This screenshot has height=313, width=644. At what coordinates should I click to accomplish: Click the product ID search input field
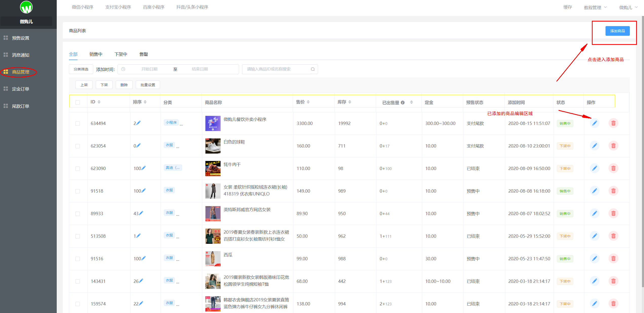click(276, 69)
